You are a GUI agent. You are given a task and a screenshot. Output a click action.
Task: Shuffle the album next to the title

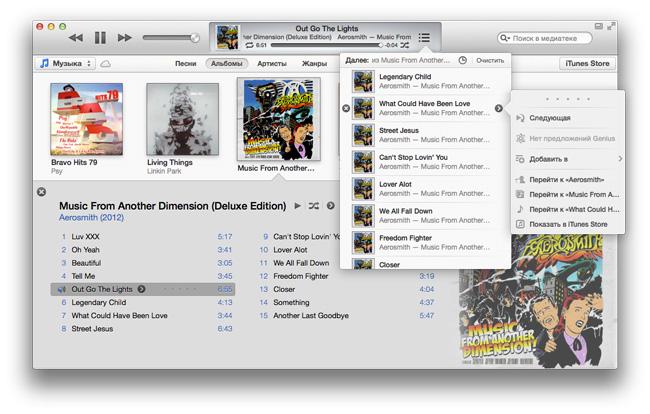click(x=313, y=206)
